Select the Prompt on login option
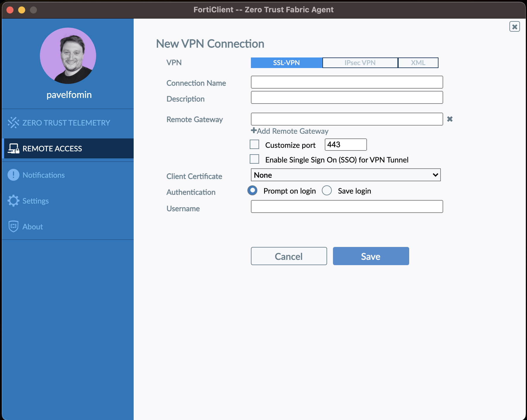The image size is (527, 420). coord(252,191)
